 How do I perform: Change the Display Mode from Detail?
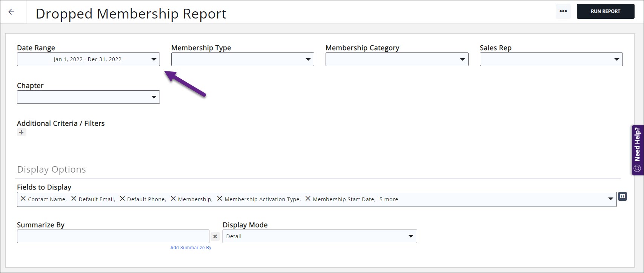(320, 236)
